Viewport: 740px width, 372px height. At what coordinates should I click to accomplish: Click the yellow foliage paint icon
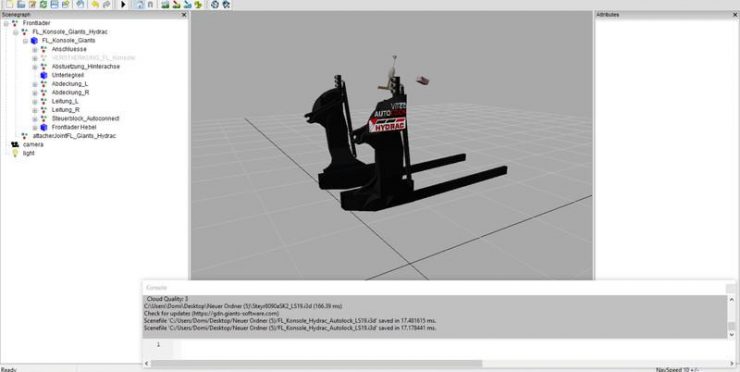tap(198, 4)
